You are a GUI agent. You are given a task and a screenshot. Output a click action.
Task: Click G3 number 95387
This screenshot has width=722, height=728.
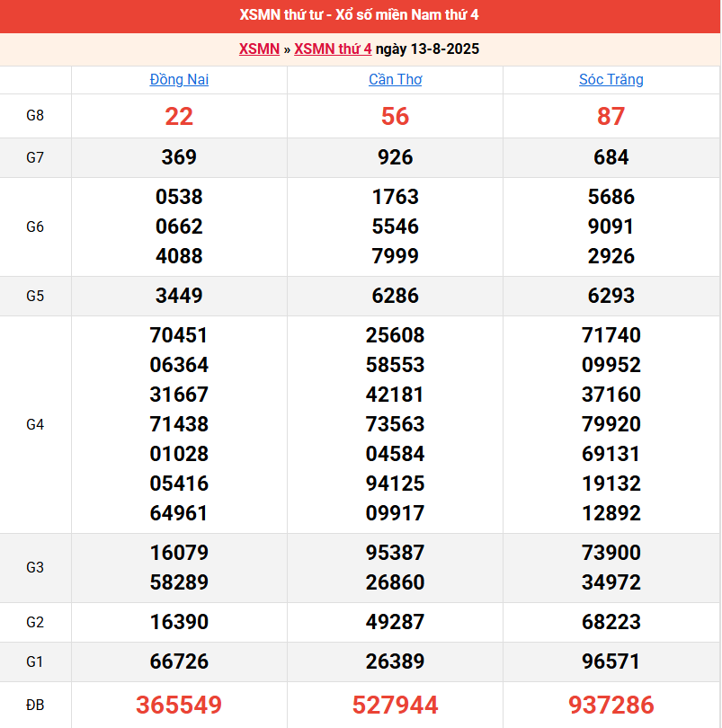tap(395, 553)
